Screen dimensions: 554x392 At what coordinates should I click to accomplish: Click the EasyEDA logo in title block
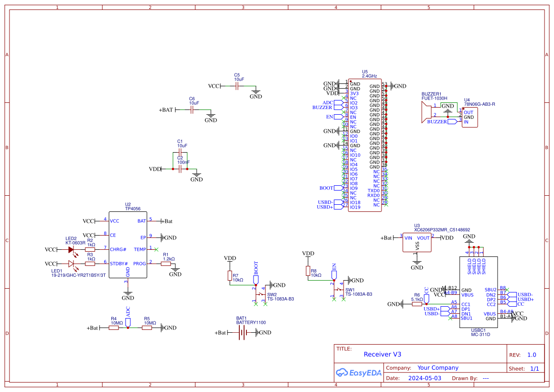pyautogui.click(x=359, y=373)
